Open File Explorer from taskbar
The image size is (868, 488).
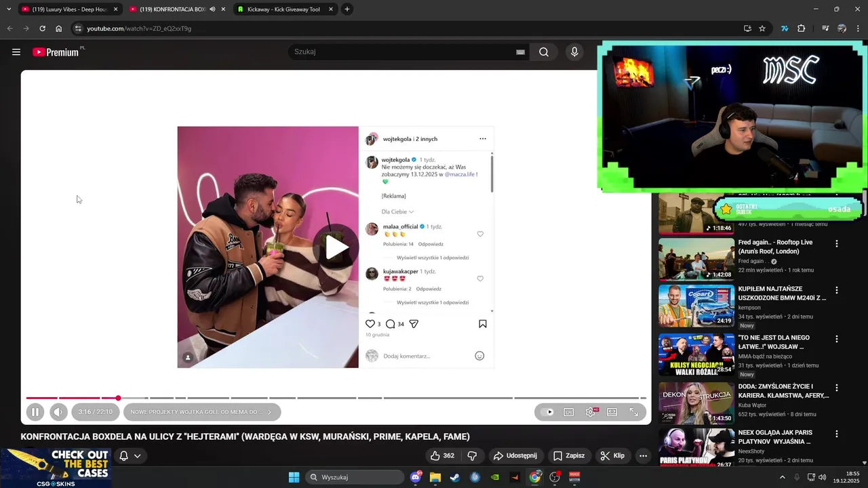[x=435, y=477]
